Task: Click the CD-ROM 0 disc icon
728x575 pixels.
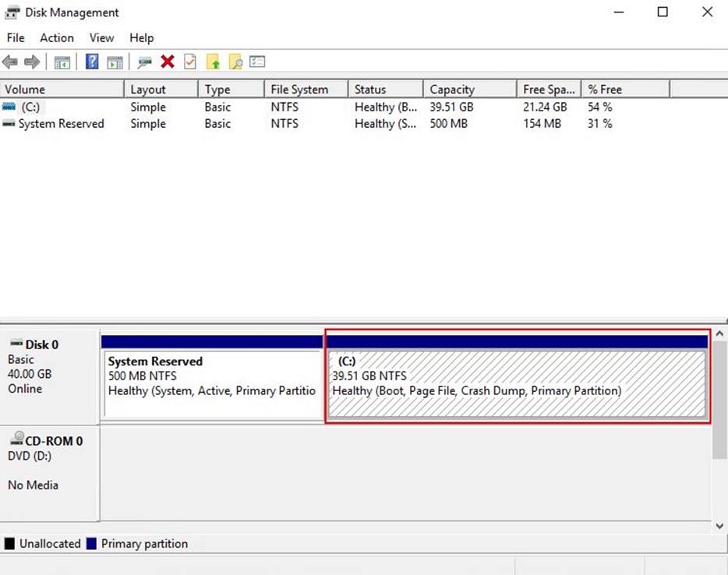Action: 17,438
